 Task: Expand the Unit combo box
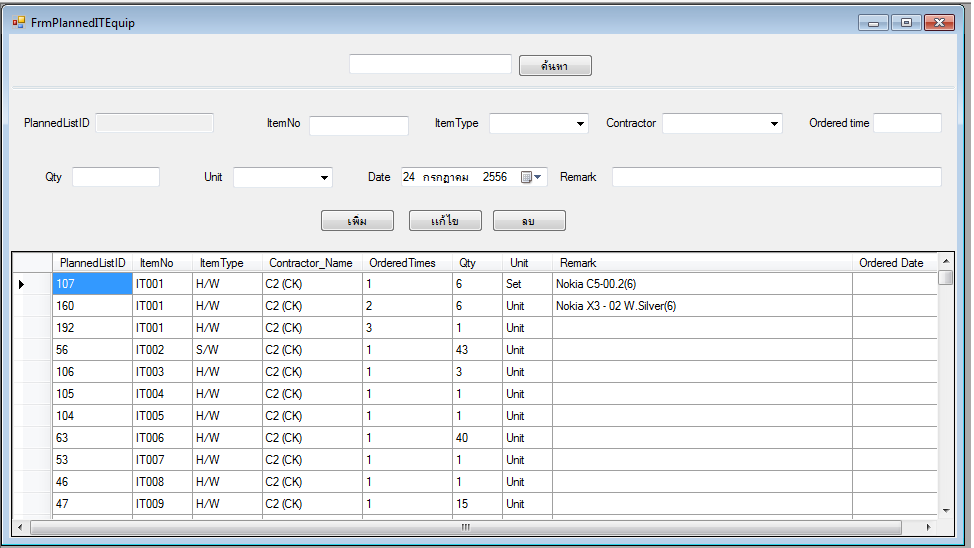[x=324, y=178]
